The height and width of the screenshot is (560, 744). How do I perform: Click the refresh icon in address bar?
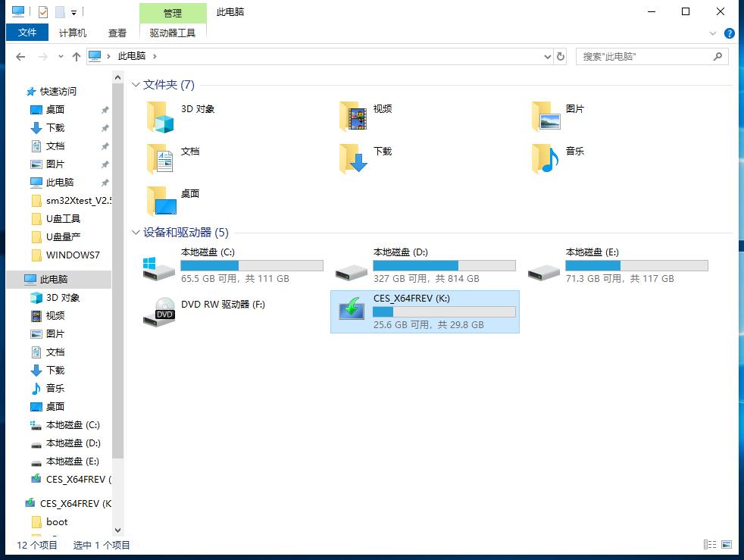[560, 56]
